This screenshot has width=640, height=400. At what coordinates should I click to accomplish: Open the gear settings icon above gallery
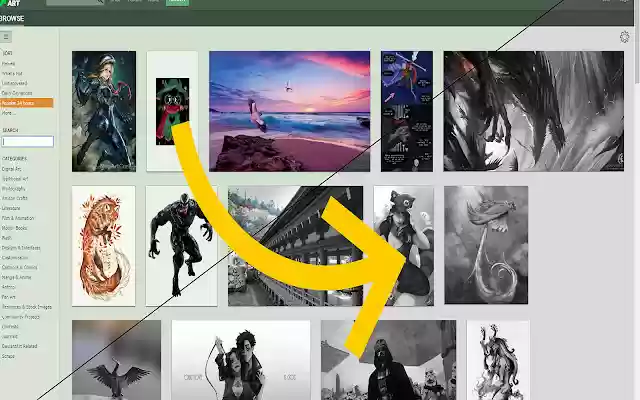[x=624, y=37]
